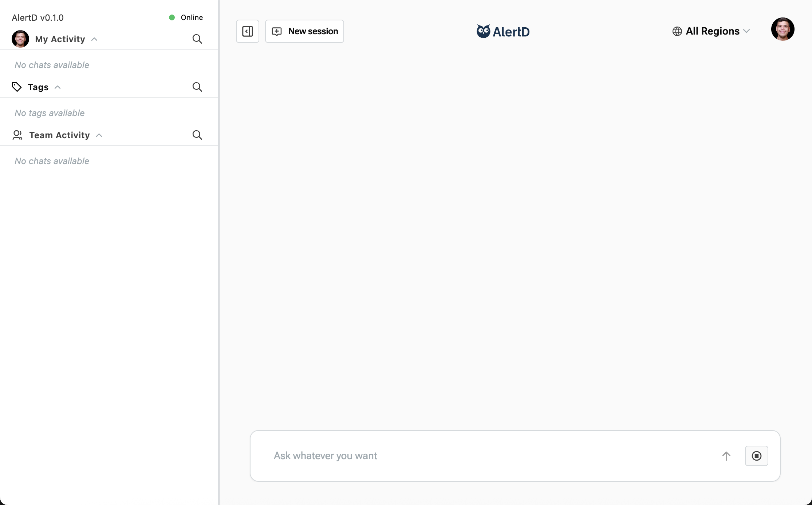
Task: Open the My Activity search
Action: click(197, 39)
